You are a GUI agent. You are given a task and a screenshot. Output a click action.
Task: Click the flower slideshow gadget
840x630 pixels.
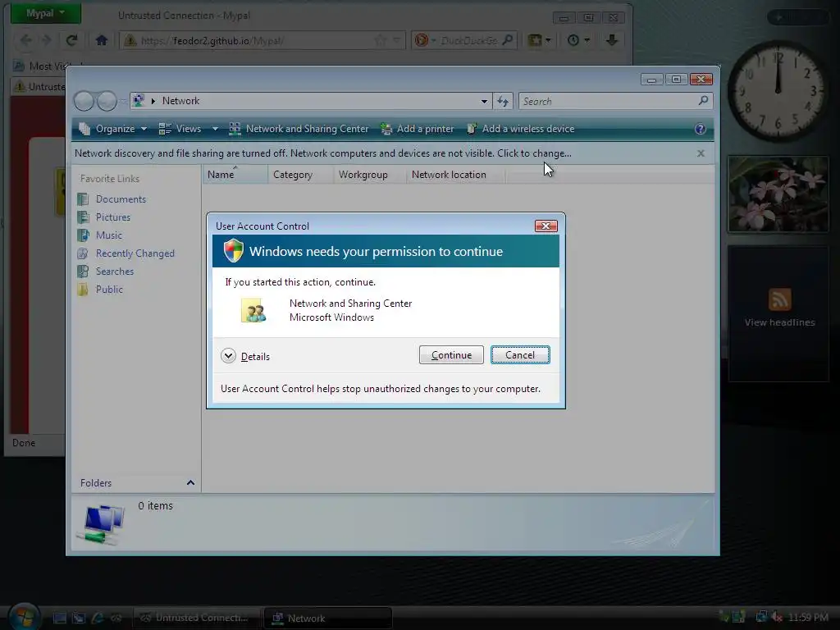pos(778,194)
